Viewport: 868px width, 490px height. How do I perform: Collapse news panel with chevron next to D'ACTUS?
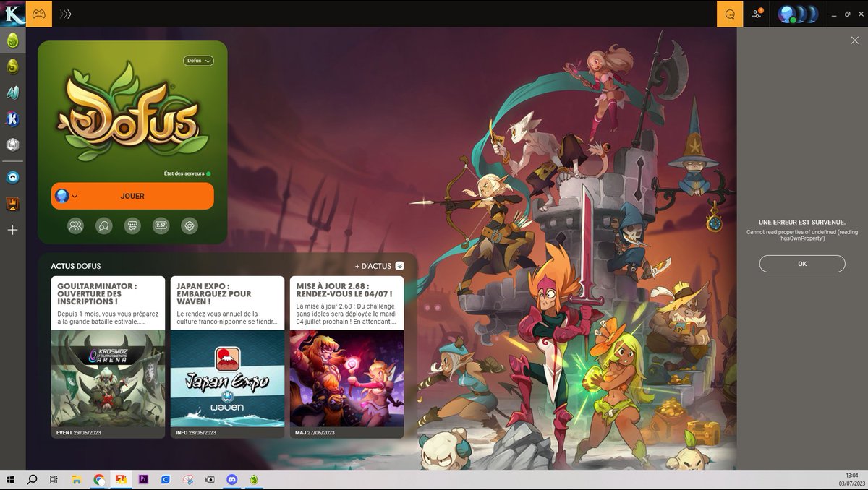[399, 266]
